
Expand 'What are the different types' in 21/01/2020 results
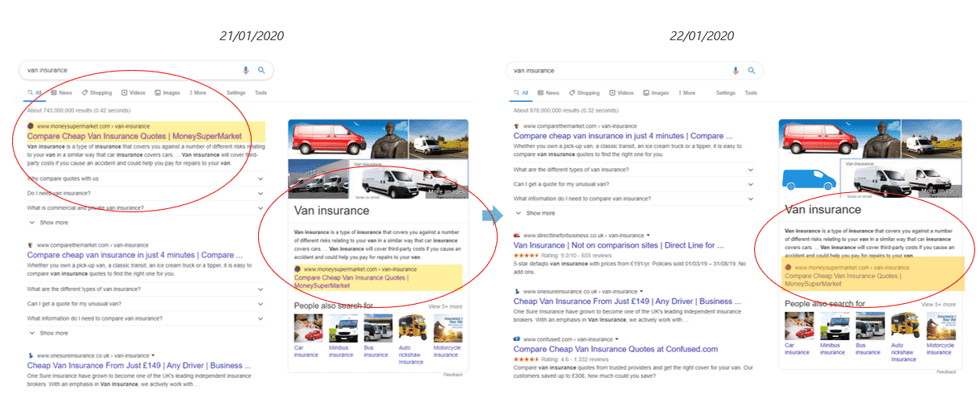click(146, 289)
